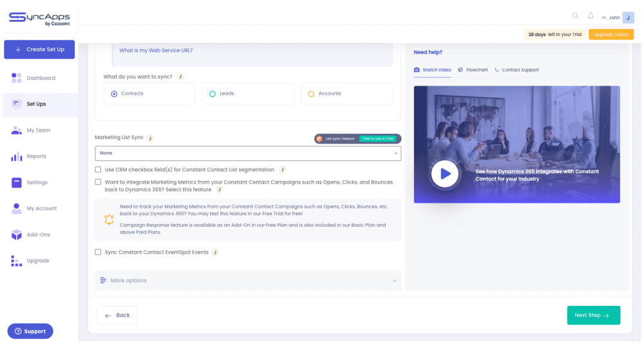Open My Team from the sidebar
This screenshot has height=349, width=644.
(40, 130)
